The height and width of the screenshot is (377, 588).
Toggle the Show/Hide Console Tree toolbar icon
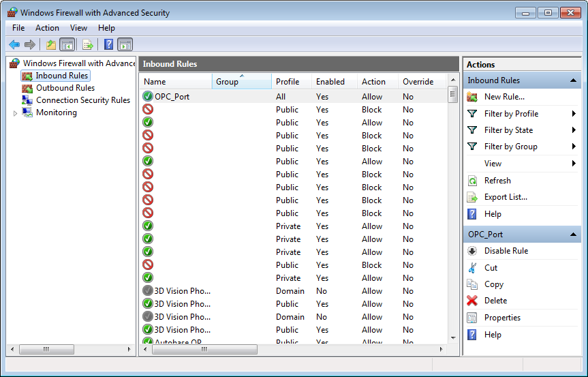(x=67, y=45)
